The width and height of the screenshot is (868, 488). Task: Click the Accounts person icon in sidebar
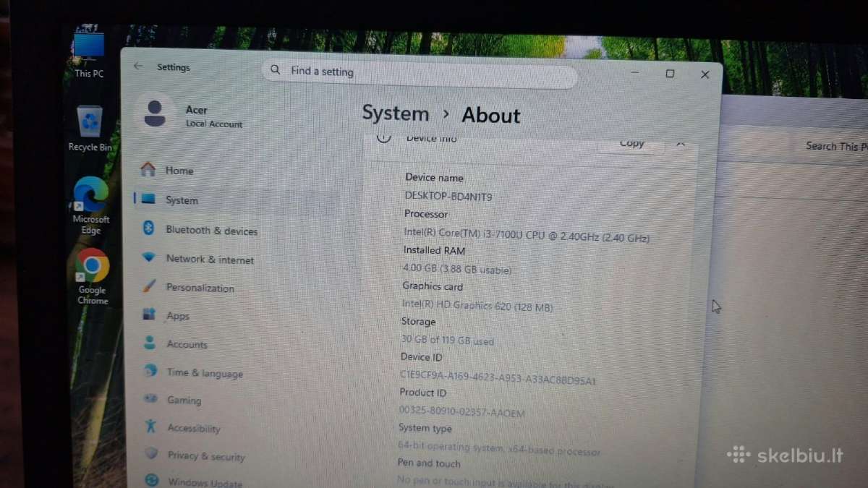[x=150, y=343]
